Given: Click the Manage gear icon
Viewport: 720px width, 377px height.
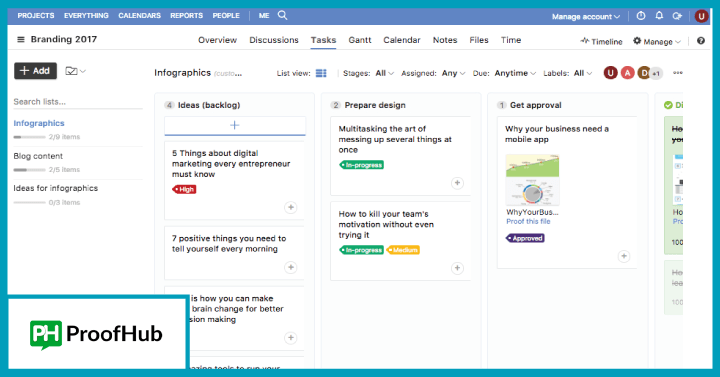Looking at the screenshot, I should coord(637,41).
